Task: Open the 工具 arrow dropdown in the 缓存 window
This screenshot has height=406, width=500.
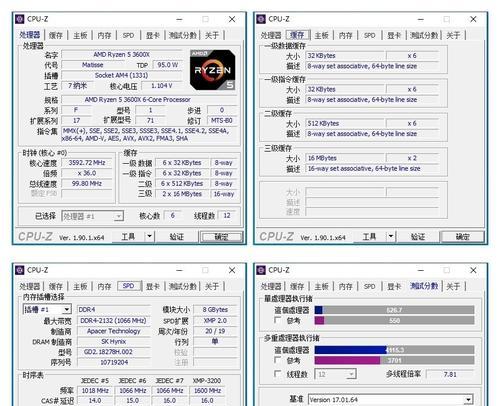Action: 391,237
